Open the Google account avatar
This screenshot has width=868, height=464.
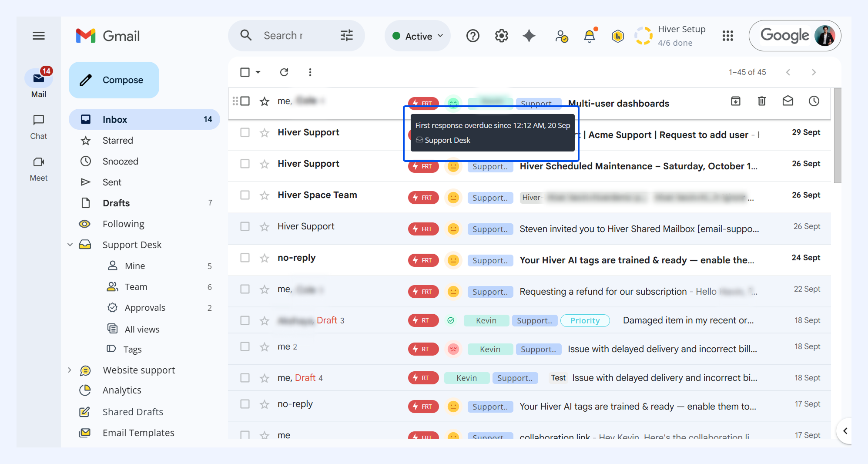(824, 36)
